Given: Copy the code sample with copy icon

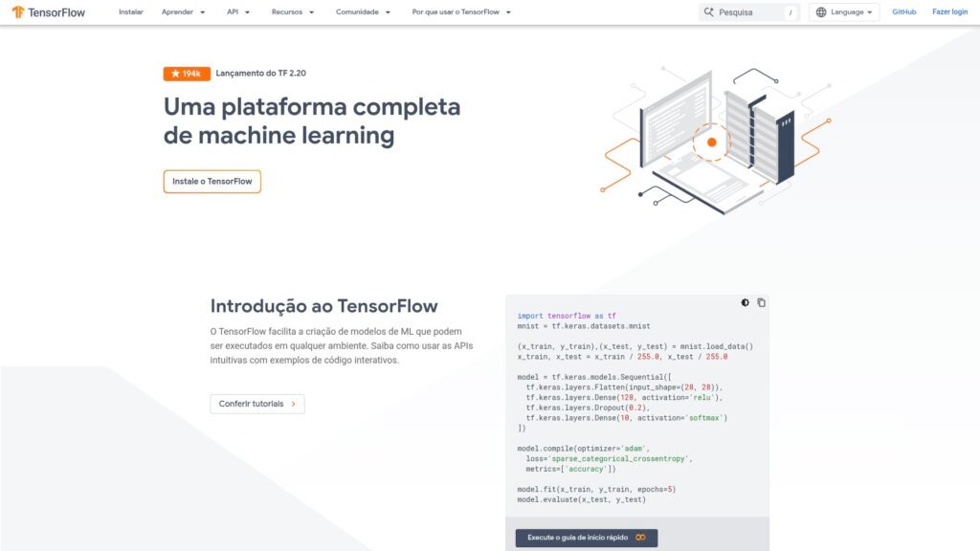Looking at the screenshot, I should (761, 302).
